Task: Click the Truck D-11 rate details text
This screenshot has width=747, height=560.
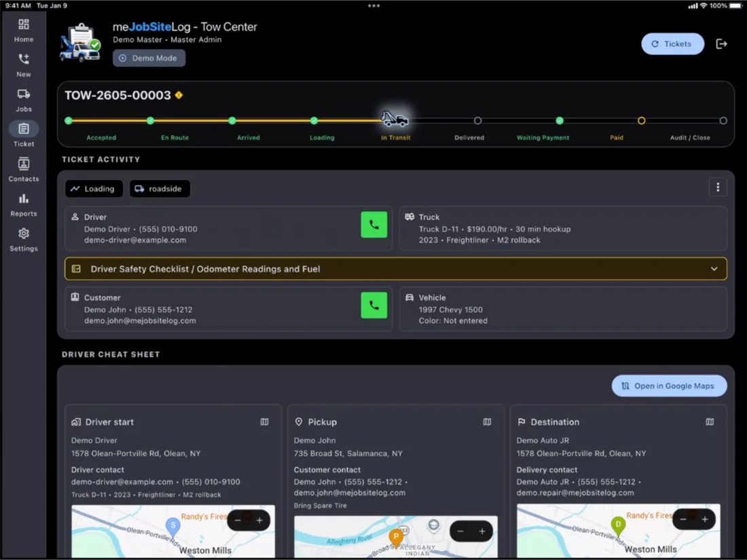Action: coord(494,229)
